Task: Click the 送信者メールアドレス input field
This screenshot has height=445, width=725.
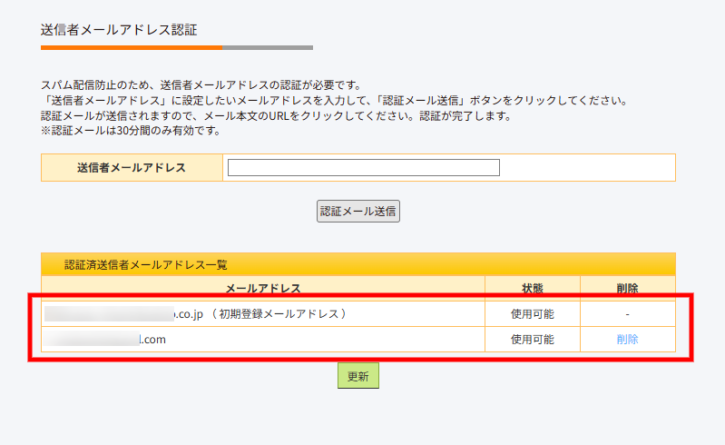Action: [363, 168]
